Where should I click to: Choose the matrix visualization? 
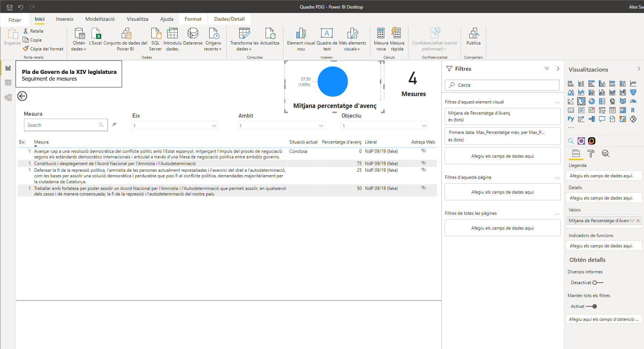tap(623, 110)
